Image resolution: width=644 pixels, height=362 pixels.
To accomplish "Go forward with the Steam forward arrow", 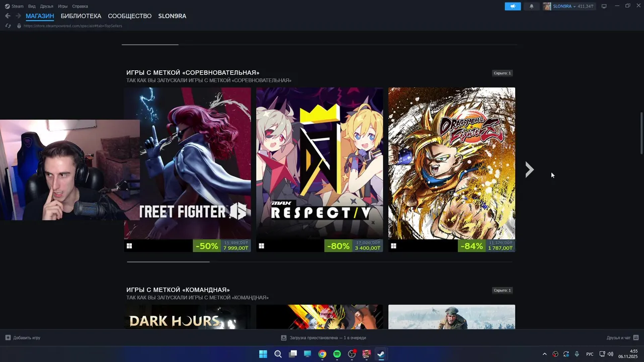I will click(18, 16).
